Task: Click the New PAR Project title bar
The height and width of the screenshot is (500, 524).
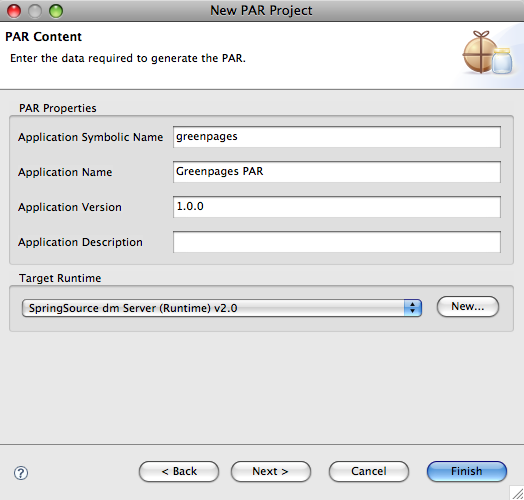Action: coord(261,11)
